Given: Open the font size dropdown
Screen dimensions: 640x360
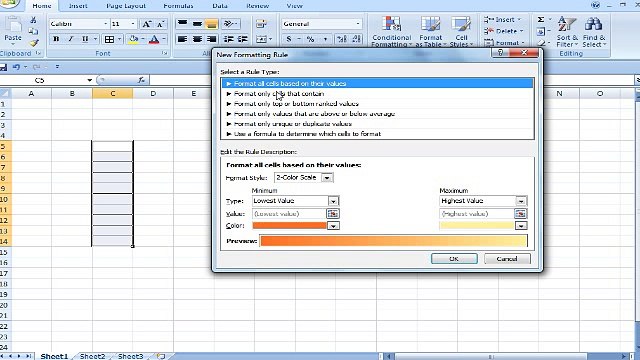Looking at the screenshot, I should (x=133, y=24).
